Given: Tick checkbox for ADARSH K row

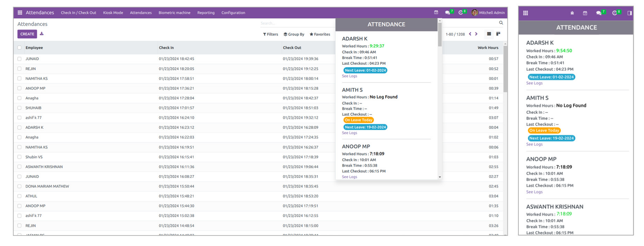Looking at the screenshot, I should [19, 128].
